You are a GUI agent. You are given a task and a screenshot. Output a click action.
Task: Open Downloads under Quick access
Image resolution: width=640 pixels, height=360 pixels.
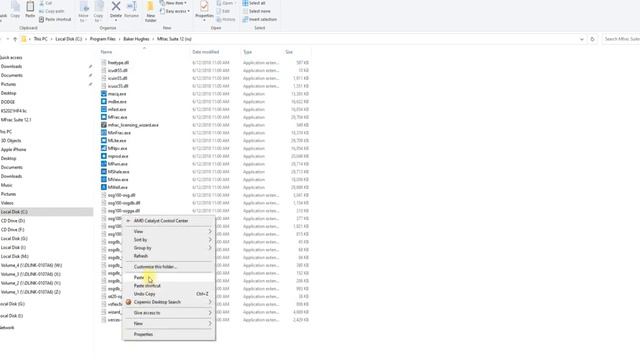coord(11,67)
